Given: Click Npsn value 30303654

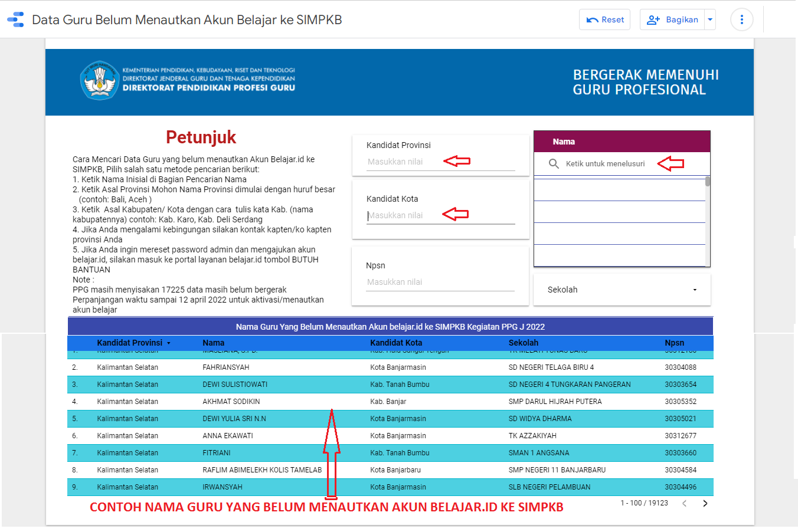Looking at the screenshot, I should [x=681, y=385].
